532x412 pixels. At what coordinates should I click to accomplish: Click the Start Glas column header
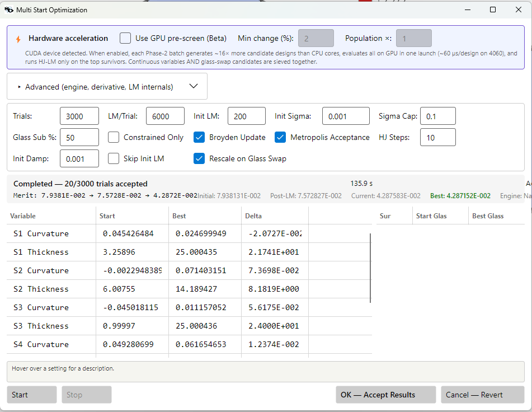441,216
